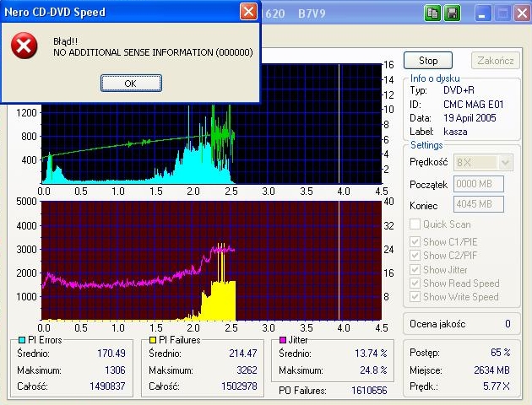
Task: Click the disabled Zakończ button
Action: pyautogui.click(x=496, y=61)
